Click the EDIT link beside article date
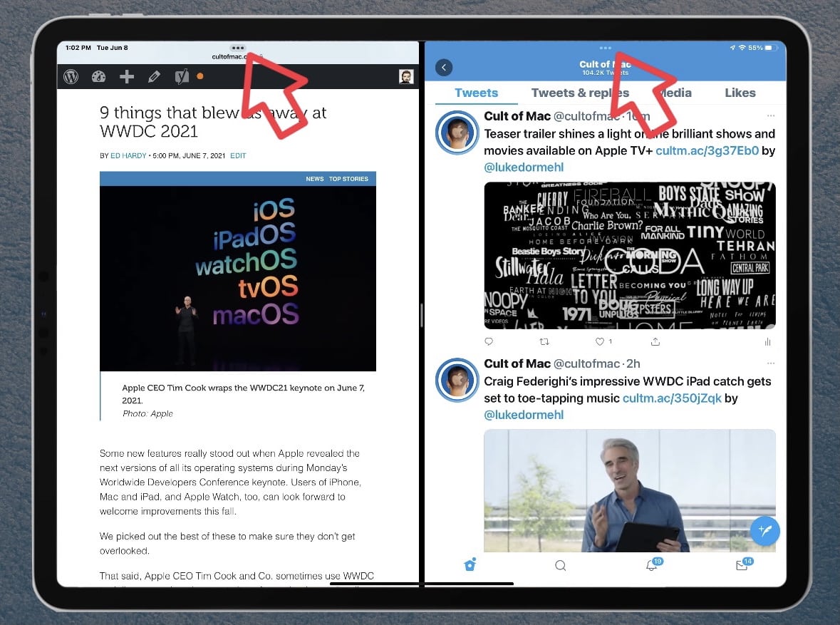The width and height of the screenshot is (840, 625). 238,155
